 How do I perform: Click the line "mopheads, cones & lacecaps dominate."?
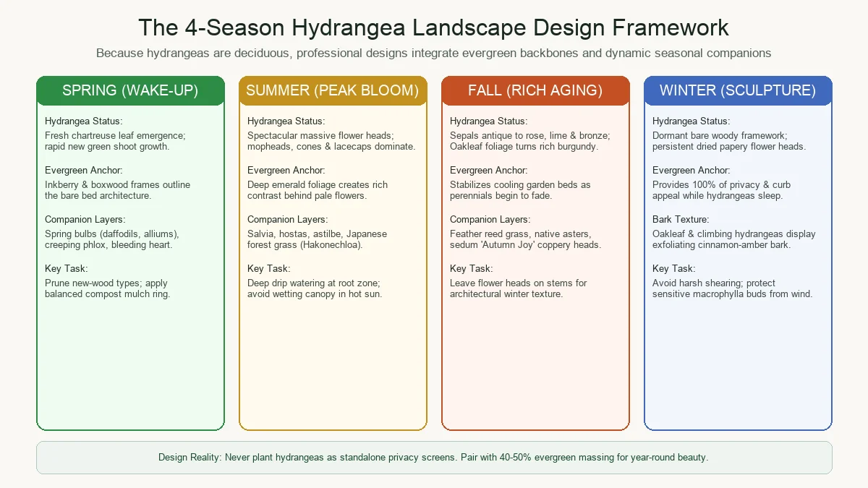[x=331, y=146]
